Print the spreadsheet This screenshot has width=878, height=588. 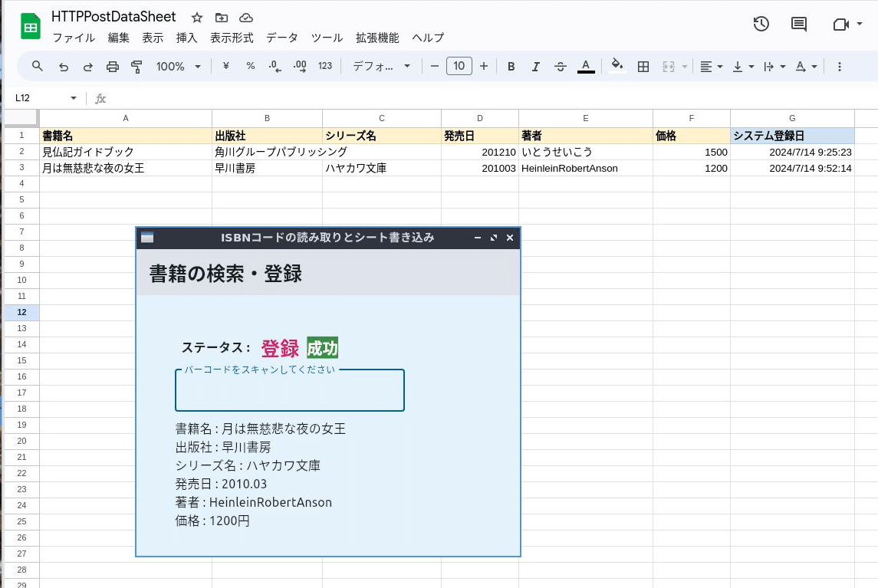click(113, 67)
